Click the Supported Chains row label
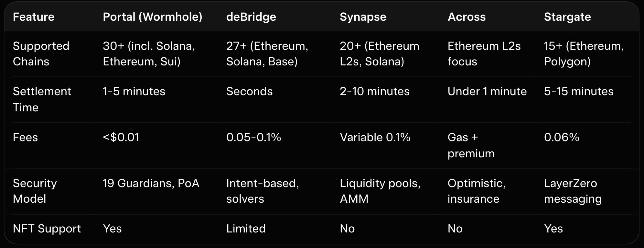This screenshot has width=644, height=248. [41, 54]
